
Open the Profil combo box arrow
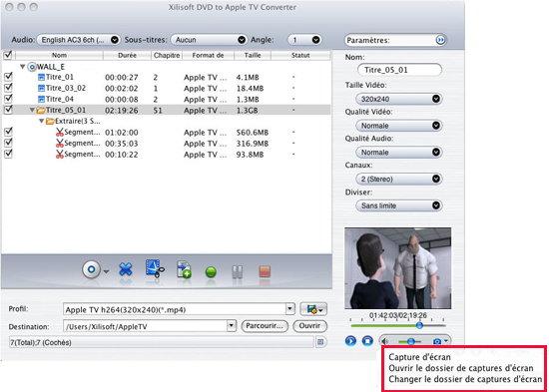point(290,309)
